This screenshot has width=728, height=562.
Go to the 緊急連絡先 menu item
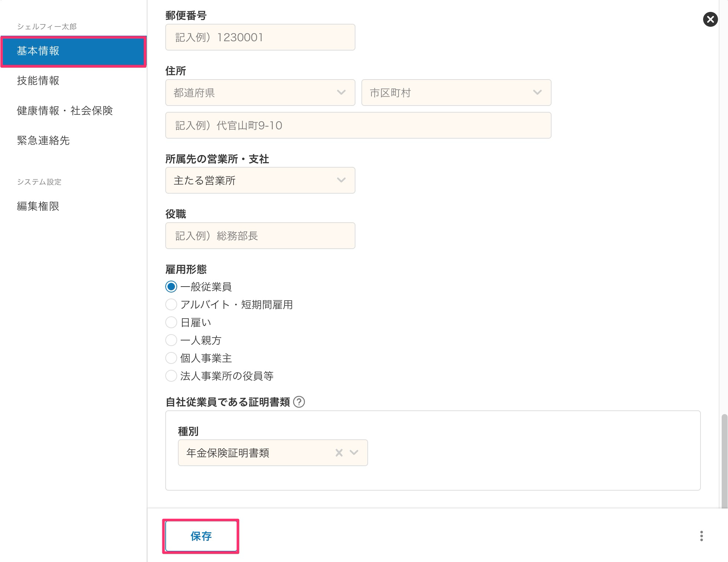tap(43, 140)
